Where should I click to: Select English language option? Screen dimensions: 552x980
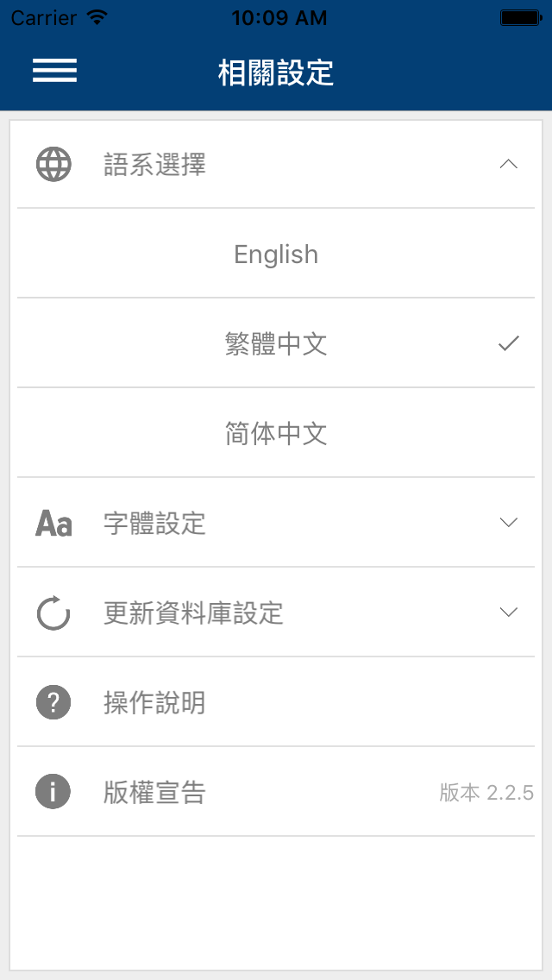276,253
